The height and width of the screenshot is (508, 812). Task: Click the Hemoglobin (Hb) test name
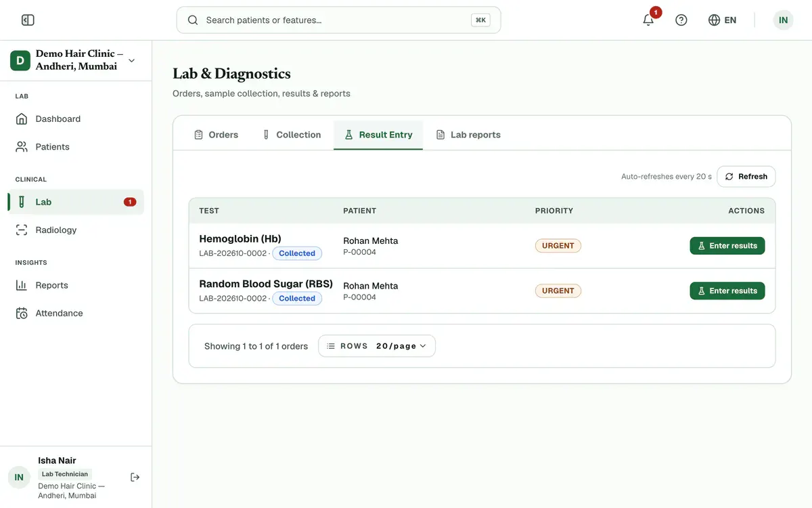tap(240, 238)
